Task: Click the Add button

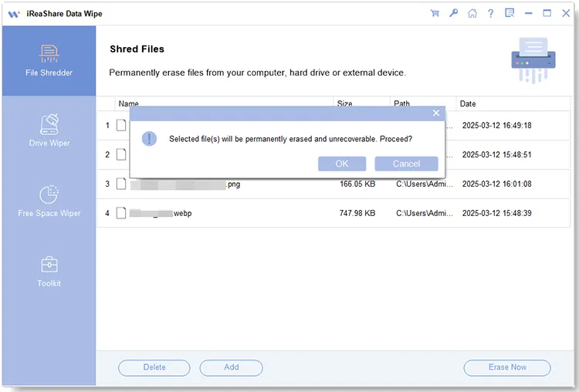Action: click(x=231, y=367)
